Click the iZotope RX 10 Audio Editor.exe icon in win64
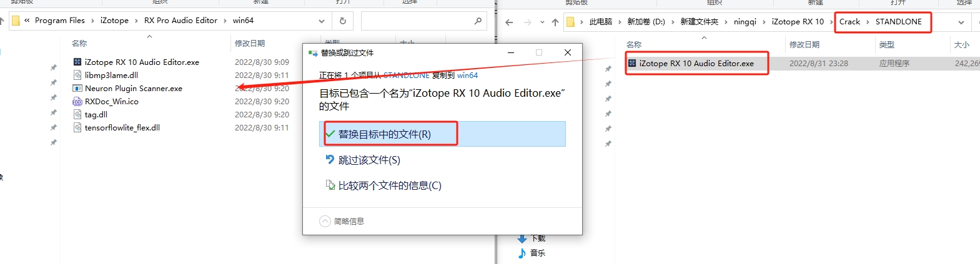980x264 pixels. 77,62
